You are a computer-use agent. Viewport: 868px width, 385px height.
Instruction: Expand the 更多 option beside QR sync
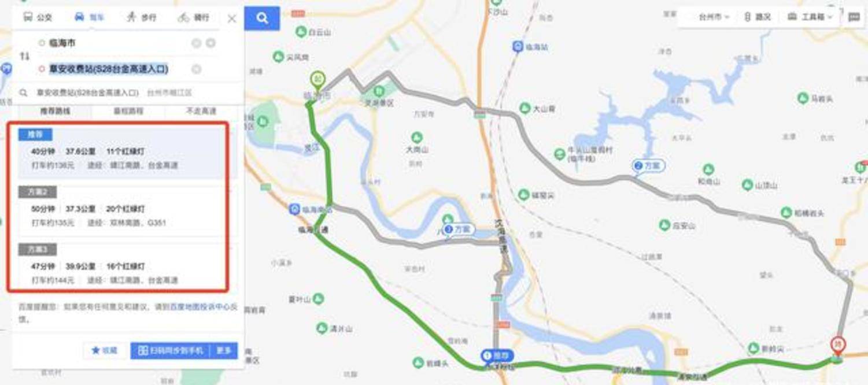(224, 350)
